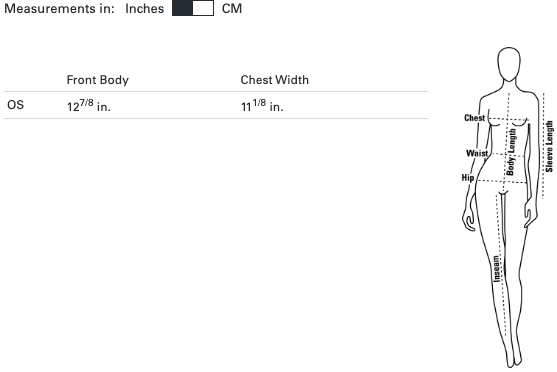Click the 11 1/8 in. chest width value
This screenshot has height=372, width=557.
pos(262,106)
